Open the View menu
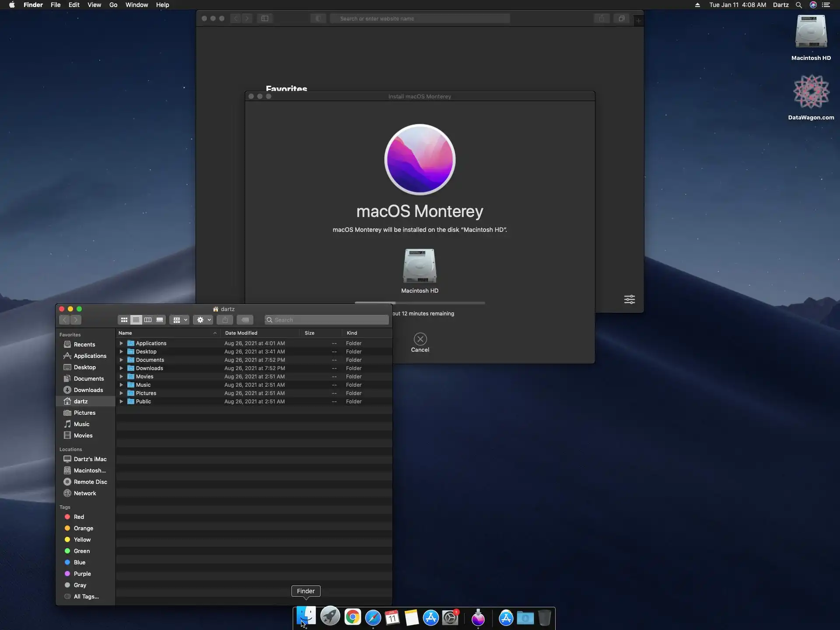Image resolution: width=840 pixels, height=630 pixels. pos(94,5)
